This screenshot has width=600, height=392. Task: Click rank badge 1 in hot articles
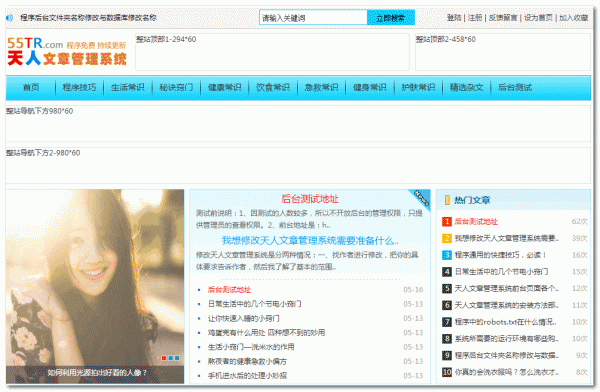click(447, 222)
